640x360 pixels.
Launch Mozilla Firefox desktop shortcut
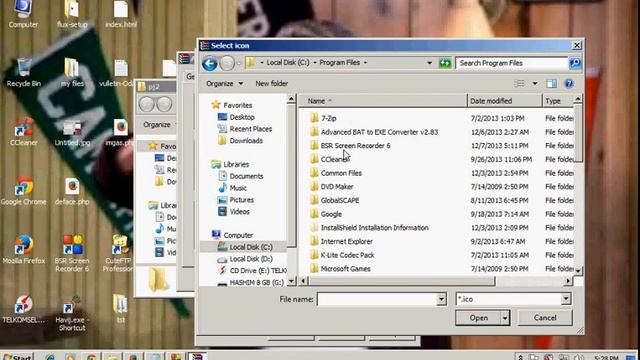tap(24, 249)
